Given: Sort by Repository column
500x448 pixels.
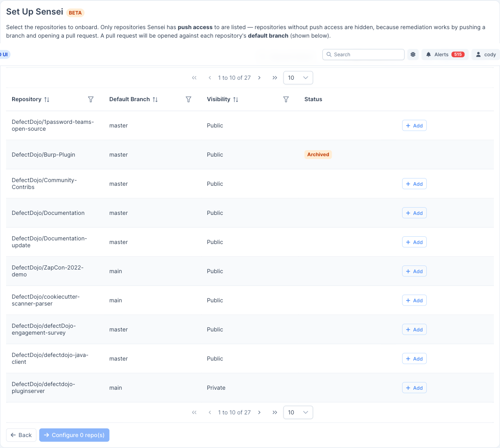Looking at the screenshot, I should coord(47,100).
